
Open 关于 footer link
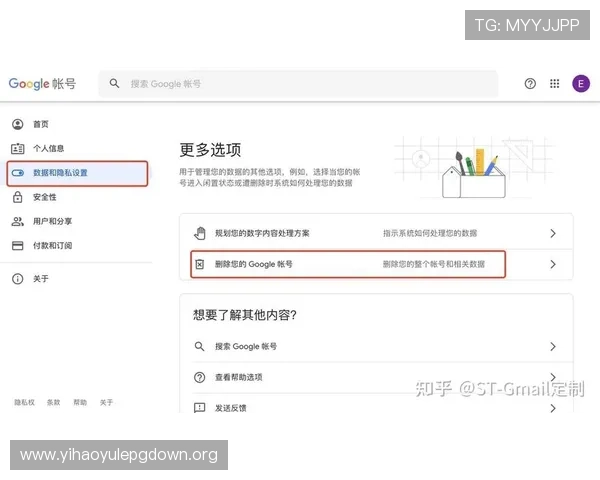(106, 402)
